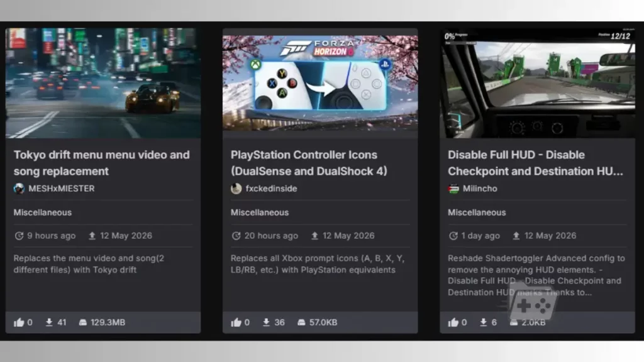The height and width of the screenshot is (362, 644).
Task: View author fxckedinside profile name
Action: pos(271,189)
